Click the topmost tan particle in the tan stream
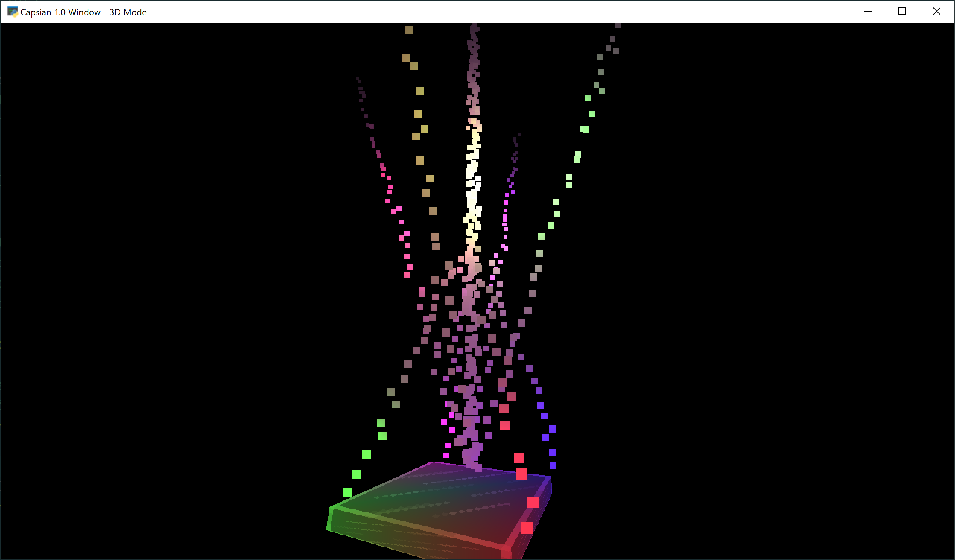This screenshot has width=955, height=560. pyautogui.click(x=409, y=29)
